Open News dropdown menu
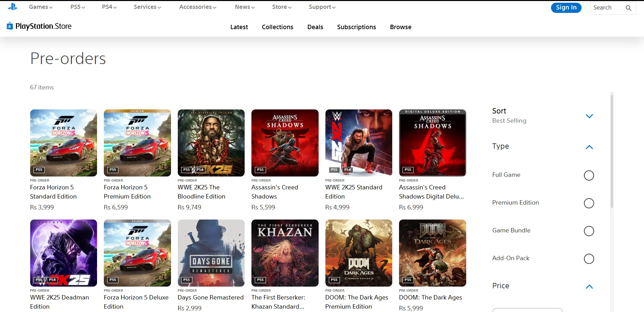This screenshot has height=312, width=644. tap(245, 7)
